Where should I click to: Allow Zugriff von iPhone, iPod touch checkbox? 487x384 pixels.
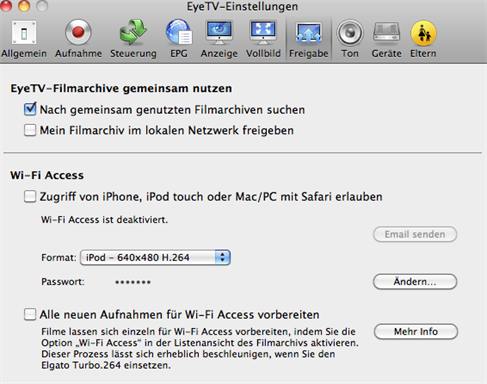30,196
